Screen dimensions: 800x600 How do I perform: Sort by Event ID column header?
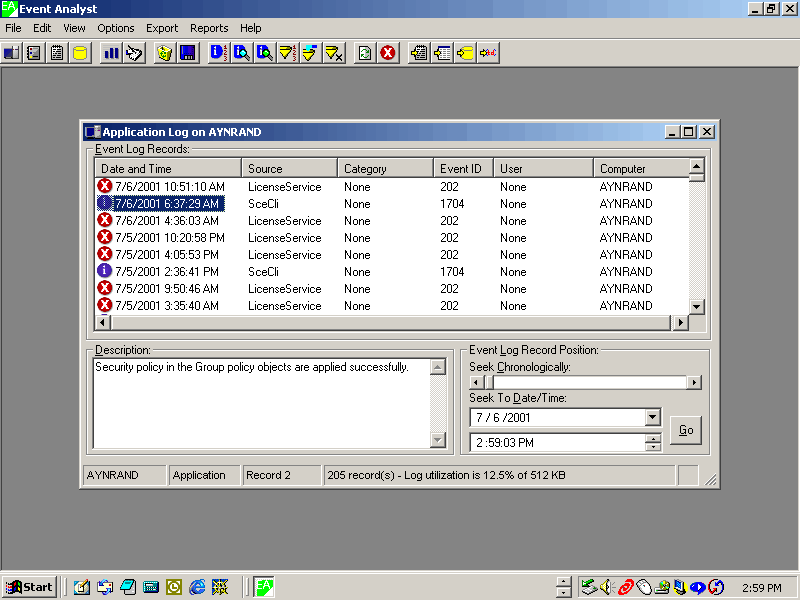[x=463, y=168]
